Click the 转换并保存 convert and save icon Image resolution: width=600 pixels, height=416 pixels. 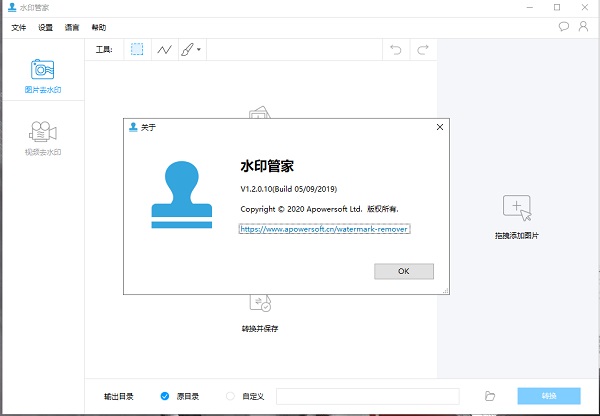click(260, 302)
